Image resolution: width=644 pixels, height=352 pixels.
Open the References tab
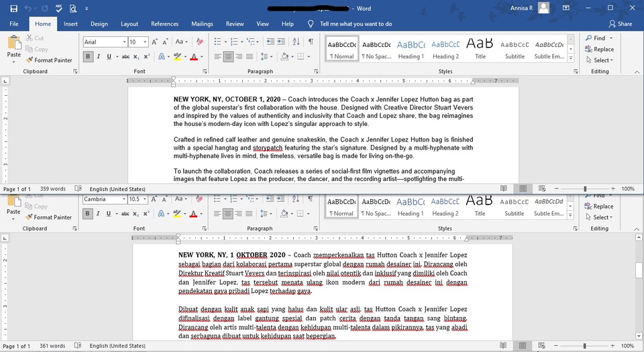(x=165, y=23)
